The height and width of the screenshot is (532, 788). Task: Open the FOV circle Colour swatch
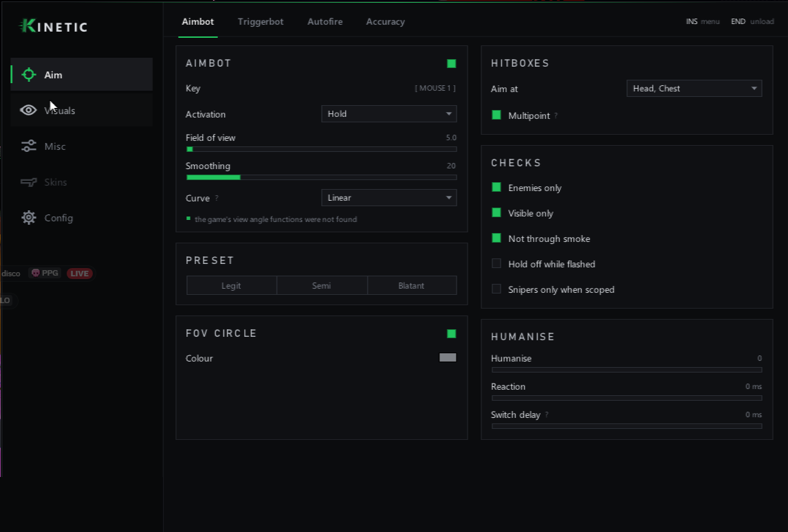click(x=448, y=357)
